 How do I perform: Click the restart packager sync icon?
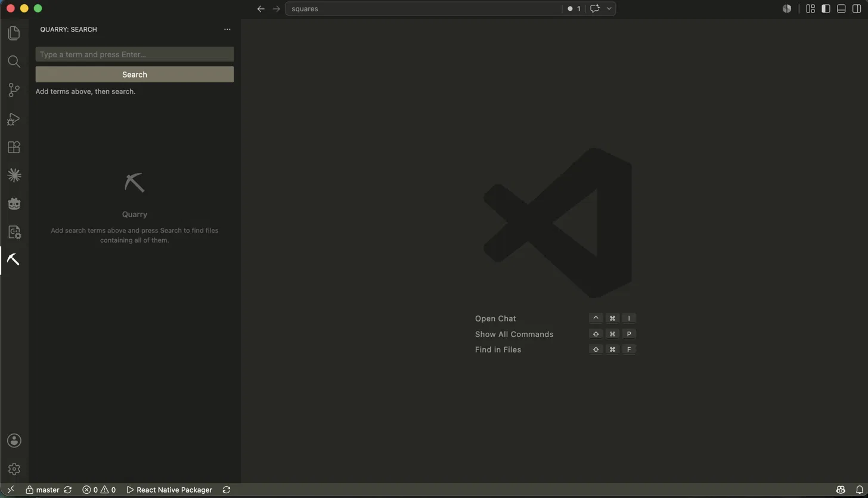click(x=227, y=490)
